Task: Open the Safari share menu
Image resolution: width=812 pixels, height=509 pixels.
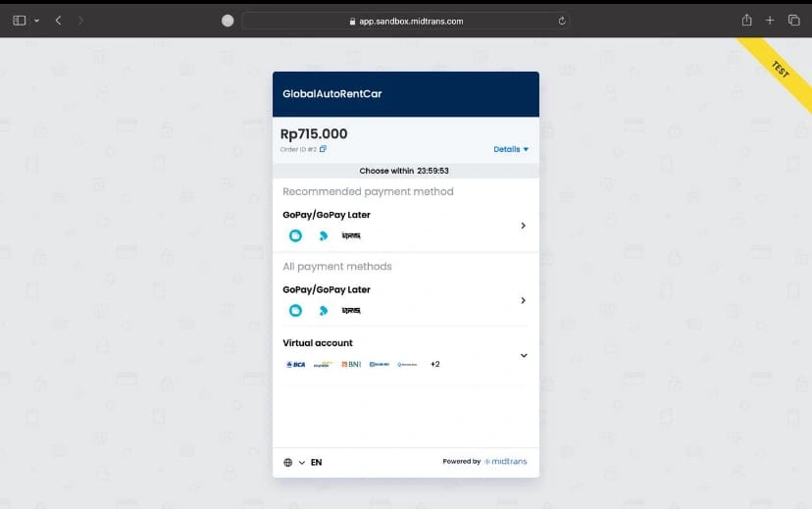Action: pyautogui.click(x=746, y=21)
